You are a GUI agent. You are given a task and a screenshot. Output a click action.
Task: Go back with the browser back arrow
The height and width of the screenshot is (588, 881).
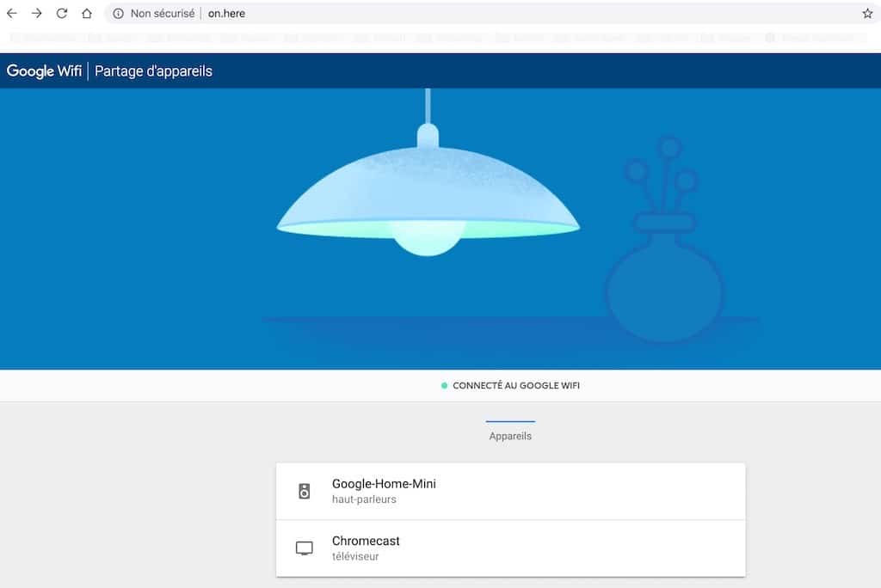coord(12,14)
